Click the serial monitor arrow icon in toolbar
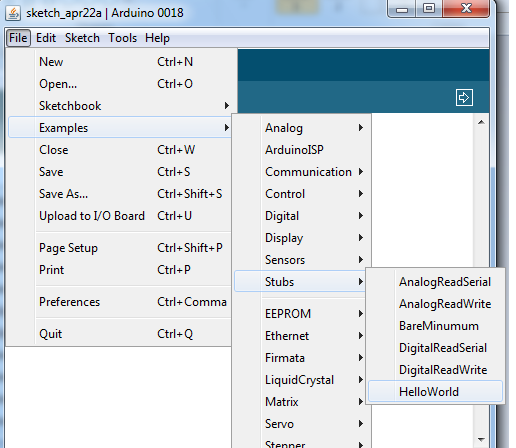This screenshot has width=516, height=448. click(x=464, y=97)
